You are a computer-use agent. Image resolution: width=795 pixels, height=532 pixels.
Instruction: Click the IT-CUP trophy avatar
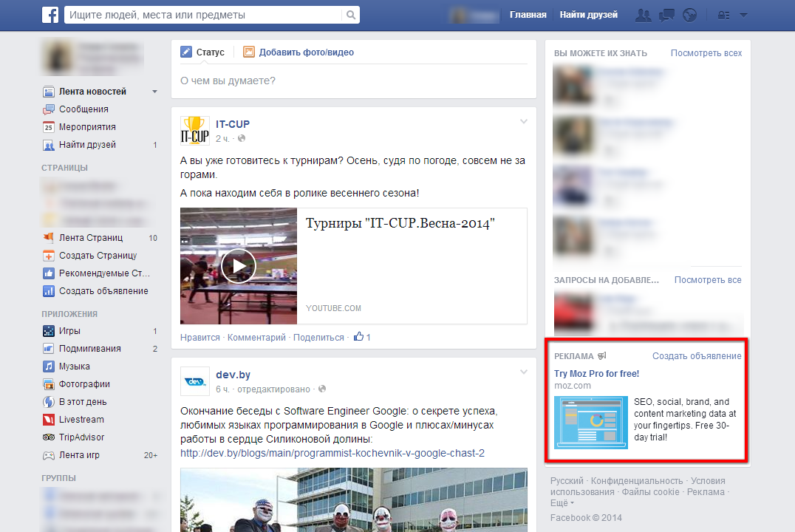[x=195, y=130]
